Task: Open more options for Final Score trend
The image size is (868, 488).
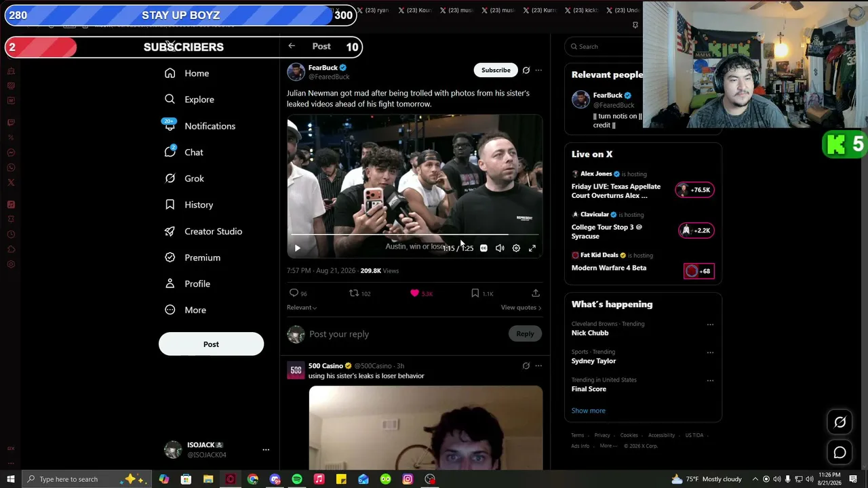Action: pos(710,380)
